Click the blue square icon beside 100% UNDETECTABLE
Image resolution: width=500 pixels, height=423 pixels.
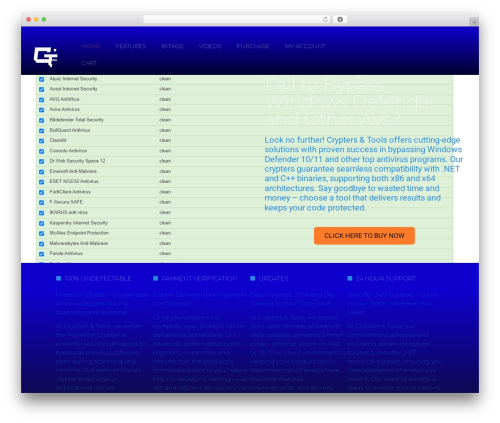click(x=59, y=278)
